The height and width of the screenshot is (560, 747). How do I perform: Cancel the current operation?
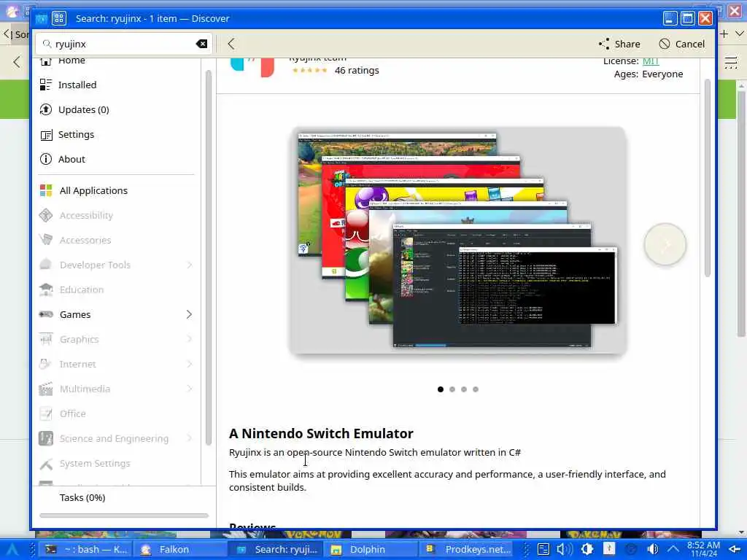[x=682, y=44]
